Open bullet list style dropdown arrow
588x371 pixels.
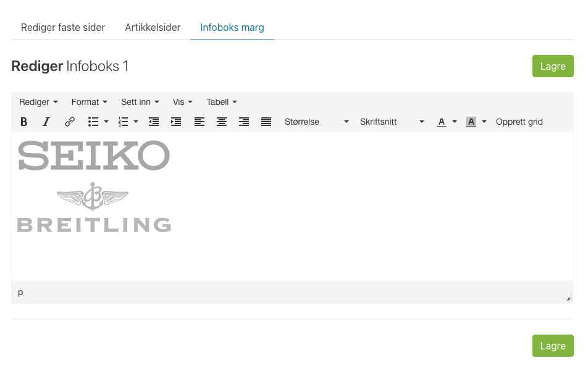click(106, 122)
